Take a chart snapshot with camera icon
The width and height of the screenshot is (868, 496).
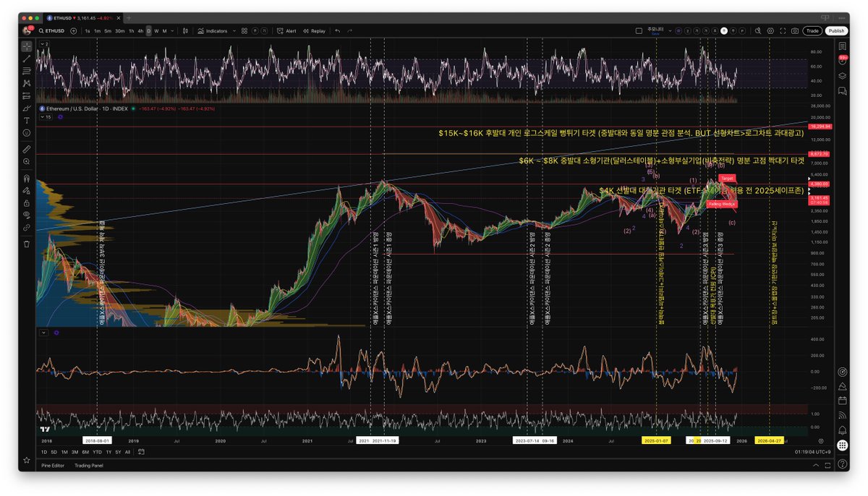pos(795,31)
